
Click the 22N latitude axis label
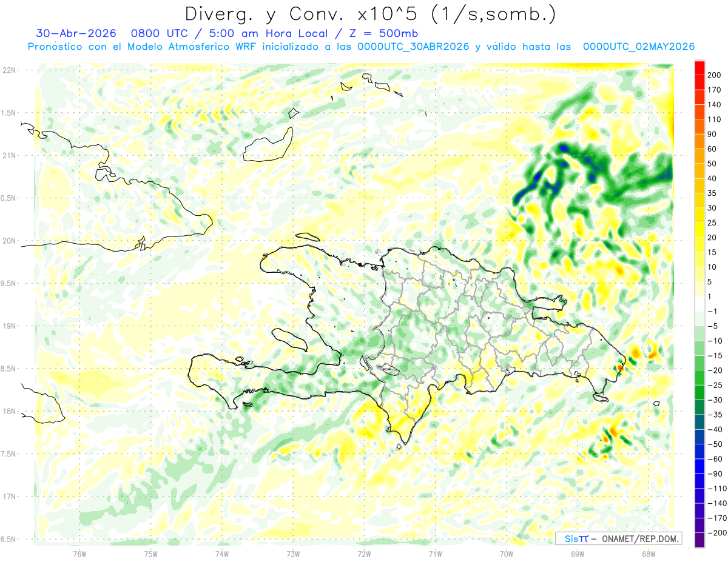(x=9, y=70)
